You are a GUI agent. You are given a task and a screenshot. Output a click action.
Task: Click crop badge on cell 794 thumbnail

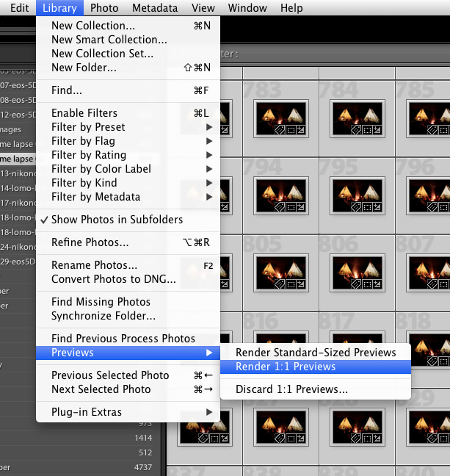pyautogui.click(x=291, y=208)
